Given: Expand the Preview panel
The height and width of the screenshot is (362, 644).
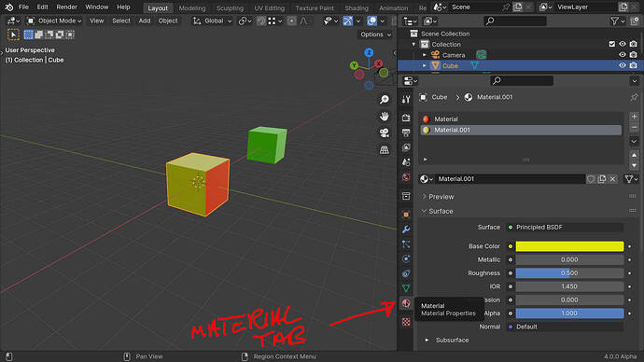Looking at the screenshot, I should coord(441,197).
